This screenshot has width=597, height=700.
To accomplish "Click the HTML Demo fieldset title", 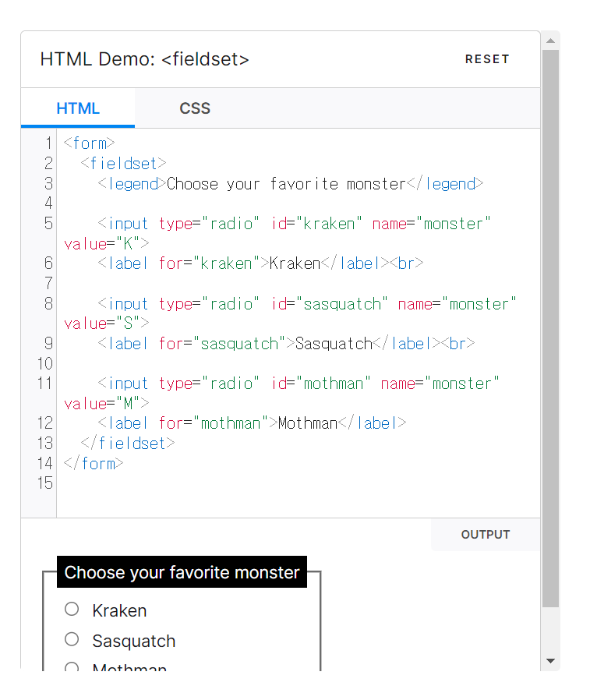I will pyautogui.click(x=144, y=58).
